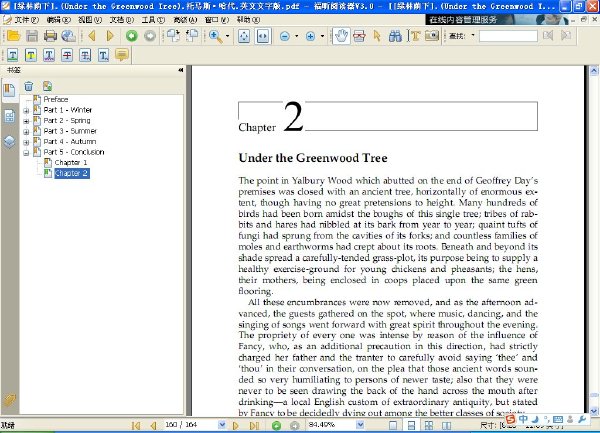
Task: Collapse the Part 5 - Conclusion bookmark
Action: (26, 153)
